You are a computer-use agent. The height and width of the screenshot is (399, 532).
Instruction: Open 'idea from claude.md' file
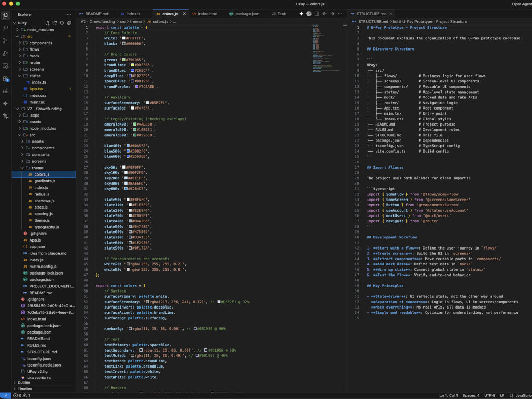pyautogui.click(x=48, y=253)
